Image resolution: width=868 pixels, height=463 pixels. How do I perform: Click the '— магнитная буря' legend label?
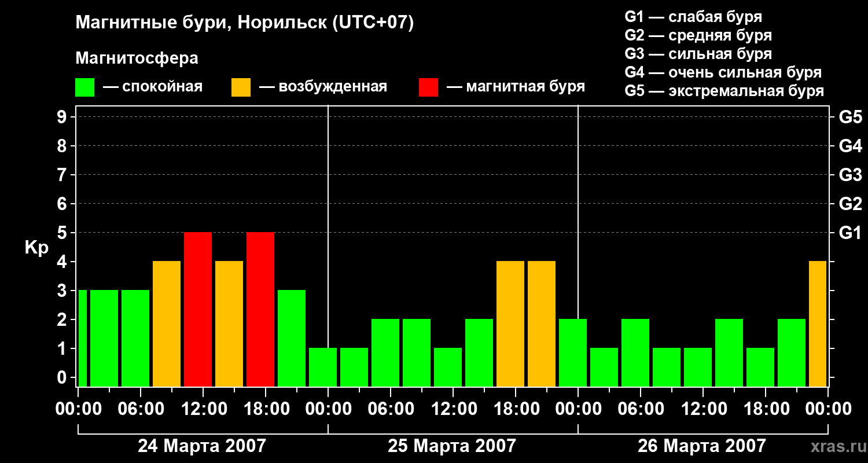click(x=516, y=87)
